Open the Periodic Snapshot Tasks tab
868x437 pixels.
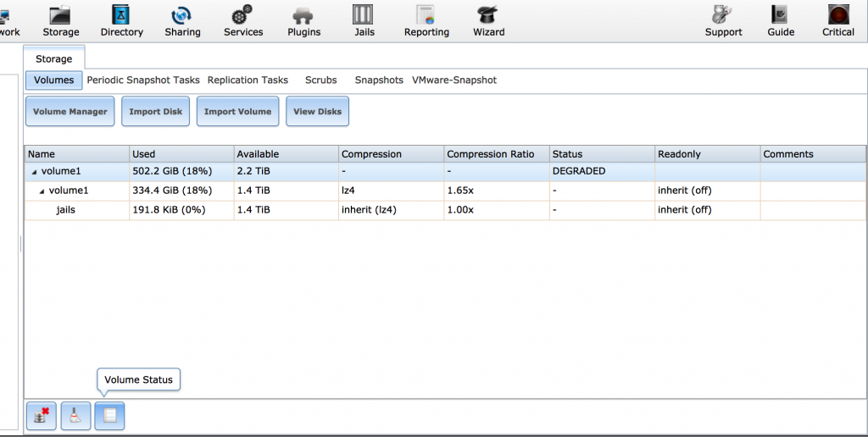142,80
